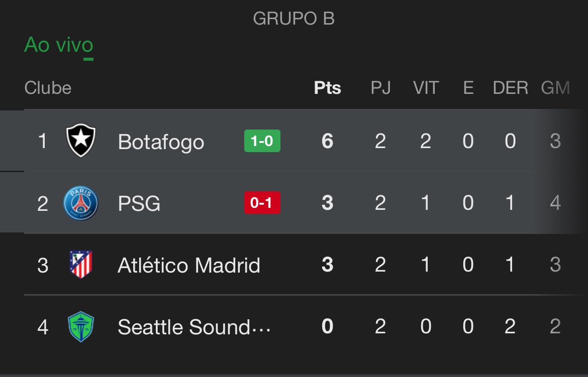Viewport: 588px width, 377px height.
Task: Click the Seattle Sounders crest
Action: click(x=80, y=327)
